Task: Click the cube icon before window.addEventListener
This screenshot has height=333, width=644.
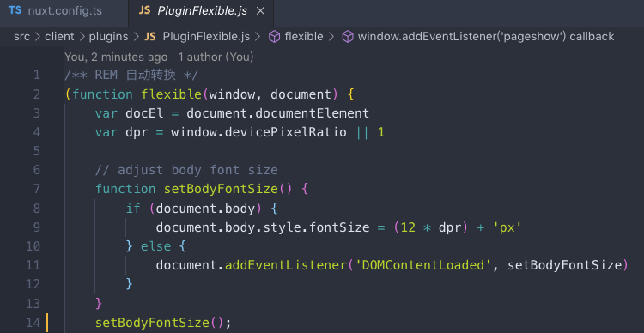Action: (x=348, y=37)
